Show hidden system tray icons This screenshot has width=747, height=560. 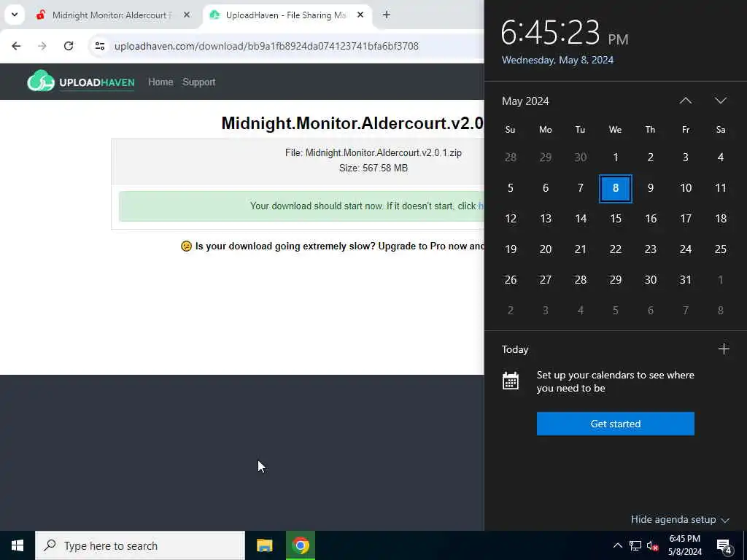[x=617, y=545]
